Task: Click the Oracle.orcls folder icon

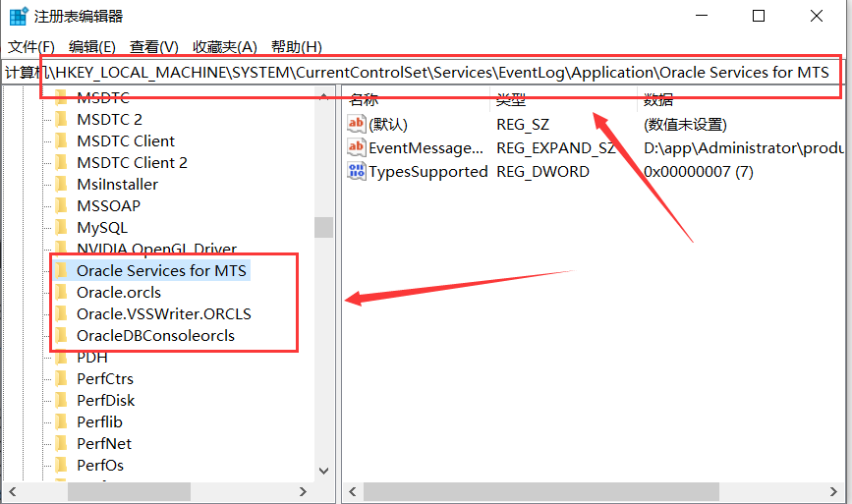Action: [61, 292]
